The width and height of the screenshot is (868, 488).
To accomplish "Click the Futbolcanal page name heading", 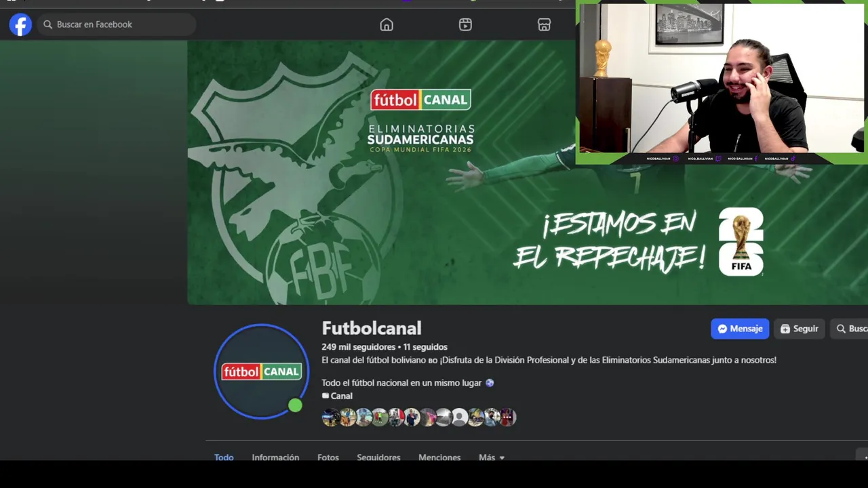I will (372, 328).
